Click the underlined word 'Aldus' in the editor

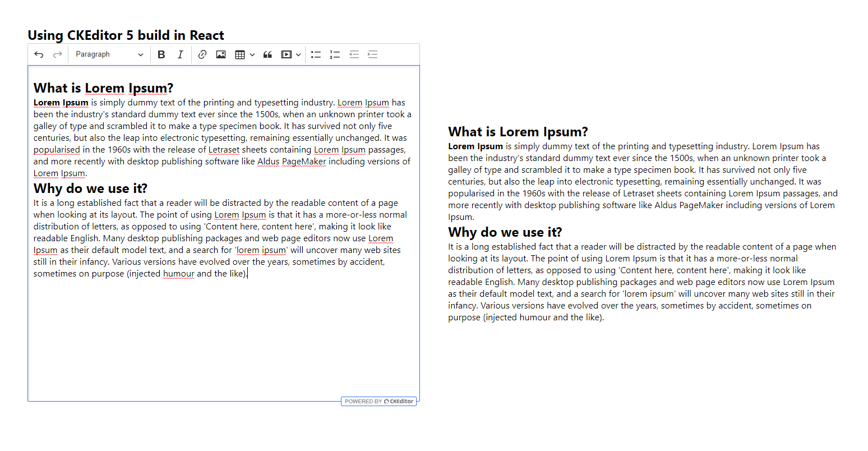point(268,162)
